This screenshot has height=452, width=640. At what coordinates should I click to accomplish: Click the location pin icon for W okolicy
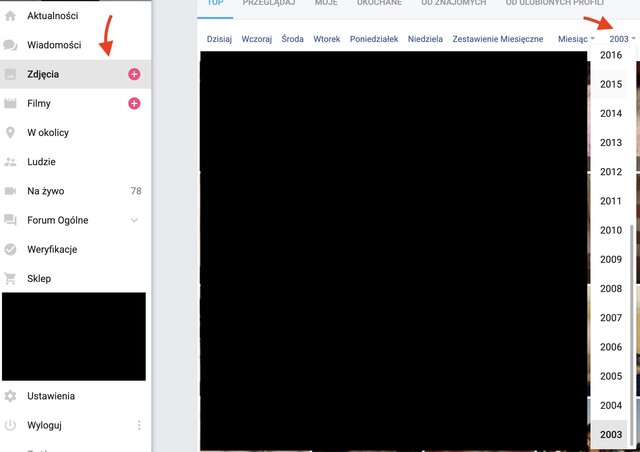click(10, 133)
